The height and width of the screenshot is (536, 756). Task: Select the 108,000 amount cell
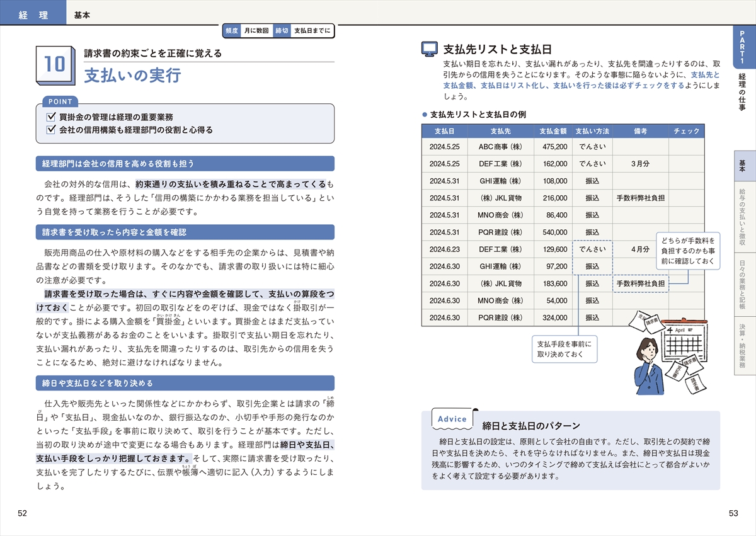click(553, 181)
